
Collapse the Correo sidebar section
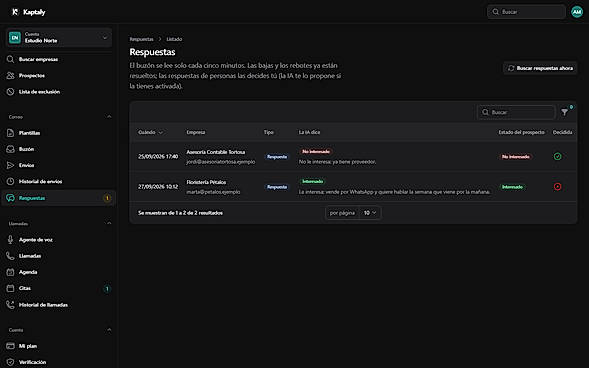pyautogui.click(x=109, y=117)
